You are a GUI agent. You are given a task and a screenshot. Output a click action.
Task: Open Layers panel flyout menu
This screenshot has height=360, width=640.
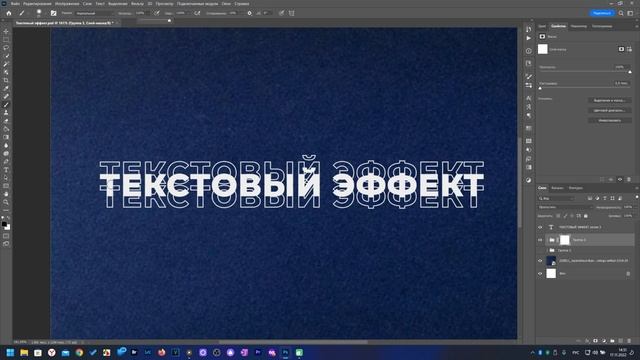[637, 188]
